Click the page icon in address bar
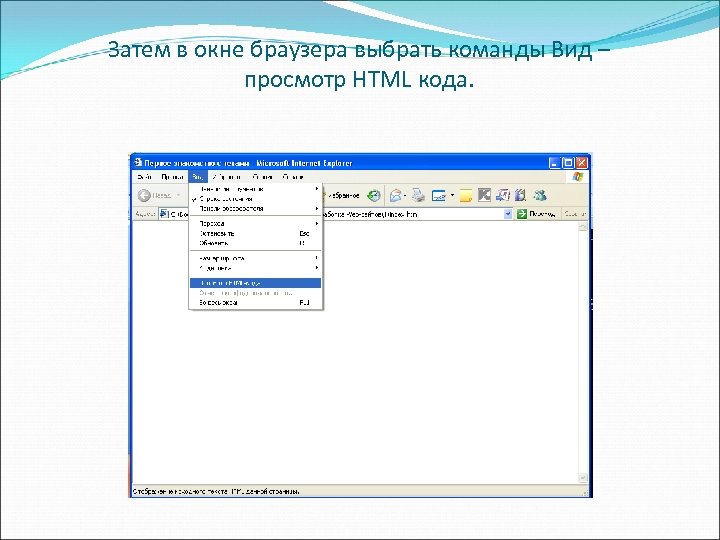 164,214
